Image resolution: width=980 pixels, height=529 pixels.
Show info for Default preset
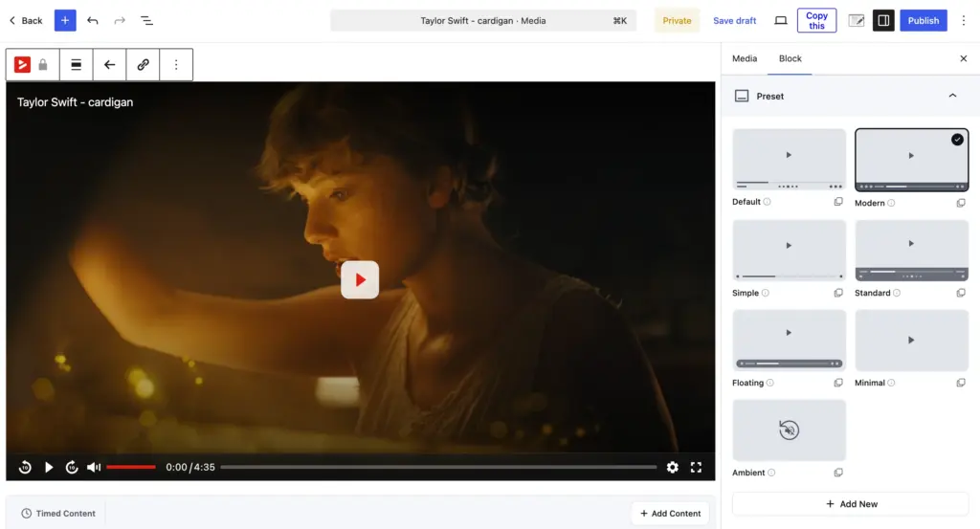(767, 202)
